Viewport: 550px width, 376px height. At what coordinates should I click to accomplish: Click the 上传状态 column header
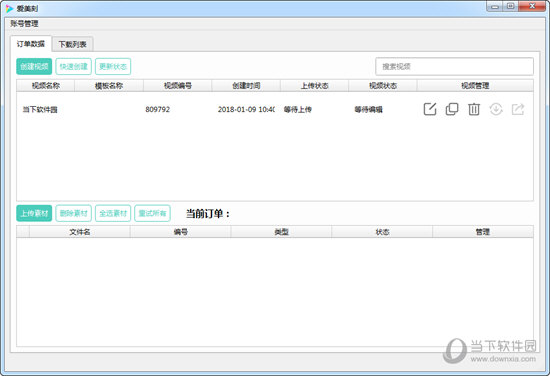click(314, 86)
